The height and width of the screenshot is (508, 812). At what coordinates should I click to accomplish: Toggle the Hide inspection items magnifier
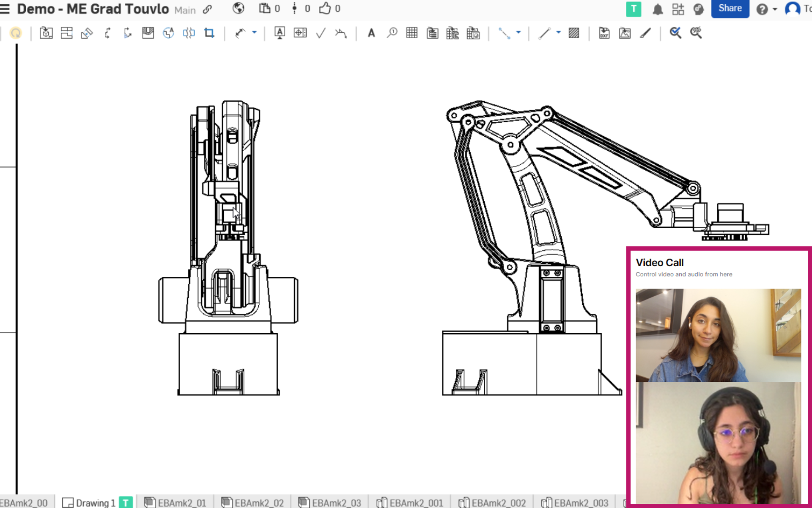(x=696, y=33)
